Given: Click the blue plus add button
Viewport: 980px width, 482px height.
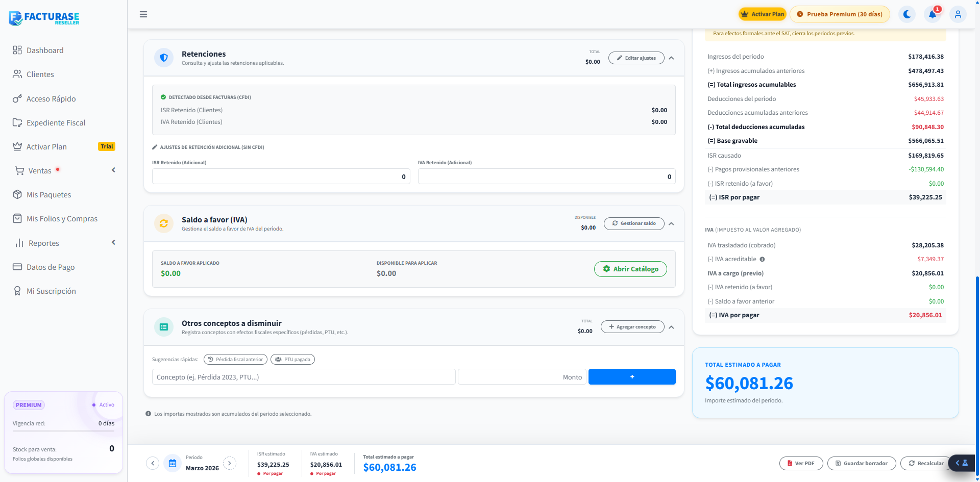Looking at the screenshot, I should tap(632, 377).
